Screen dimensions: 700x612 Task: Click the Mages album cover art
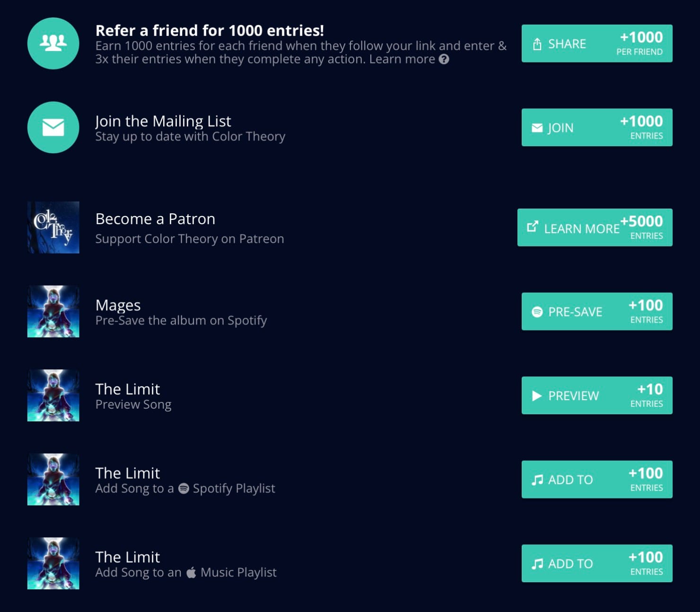coord(53,311)
